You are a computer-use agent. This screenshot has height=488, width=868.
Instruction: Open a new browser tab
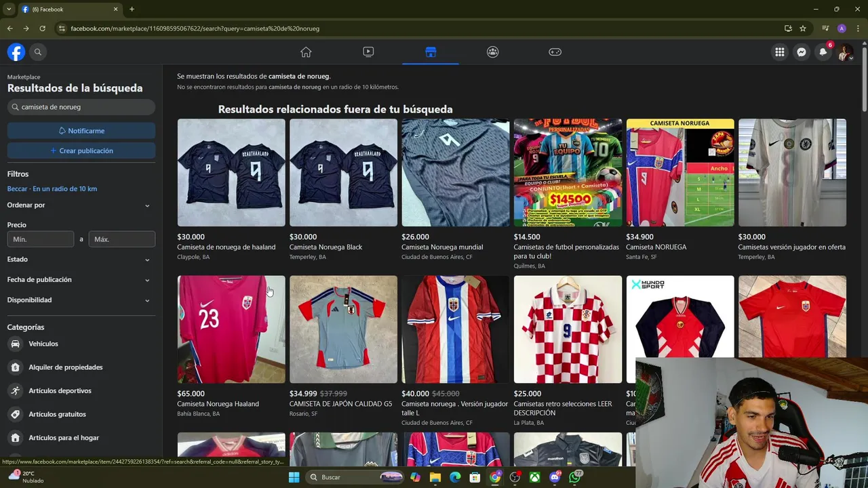click(132, 9)
